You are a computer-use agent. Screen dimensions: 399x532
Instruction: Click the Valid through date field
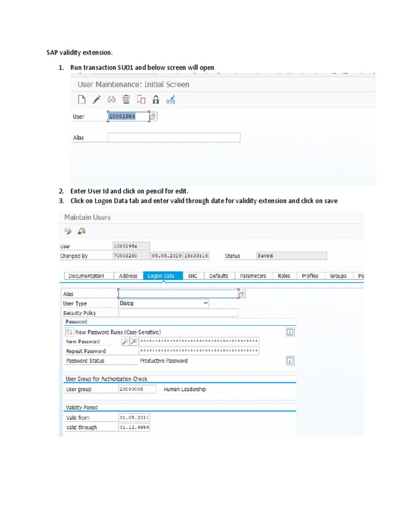click(x=134, y=427)
